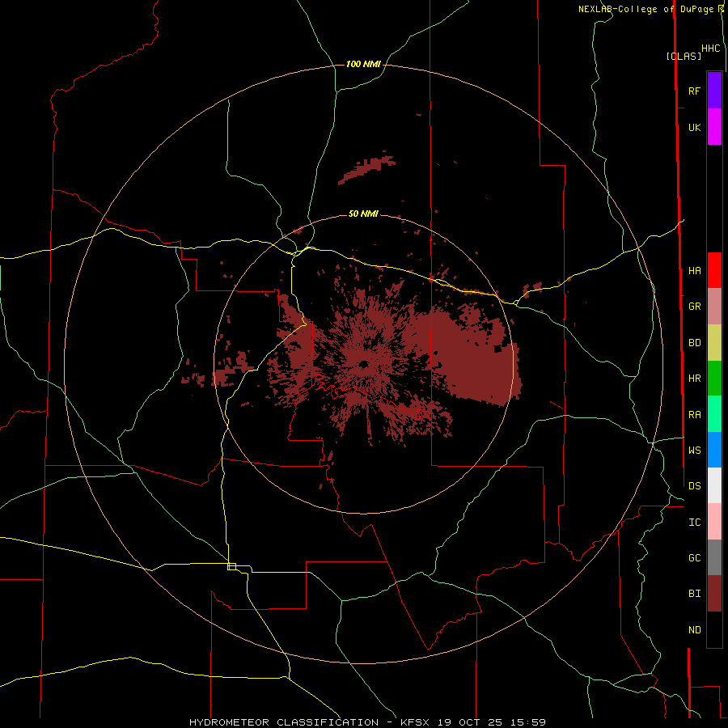Click the 19 OCT 25 date text

469,722
